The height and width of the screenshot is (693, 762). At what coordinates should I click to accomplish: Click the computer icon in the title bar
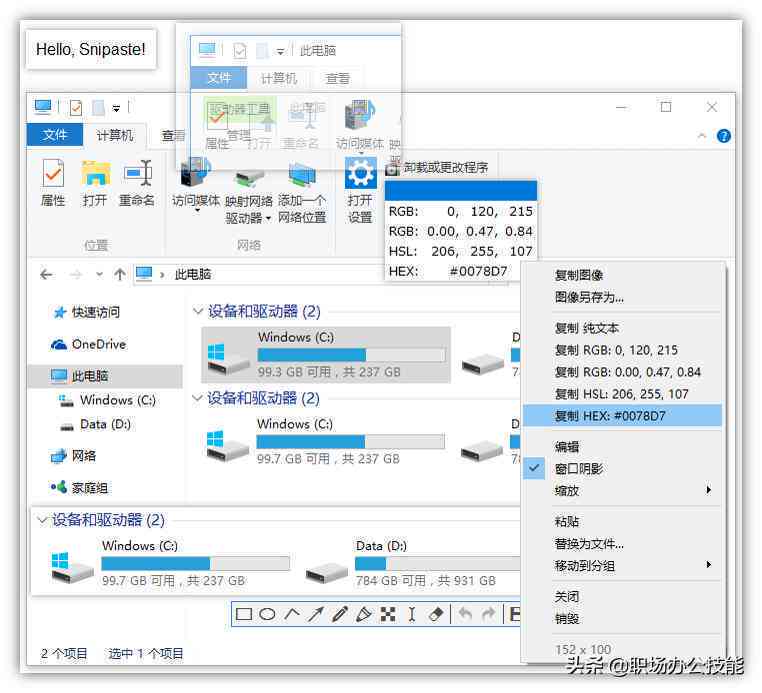(43, 106)
